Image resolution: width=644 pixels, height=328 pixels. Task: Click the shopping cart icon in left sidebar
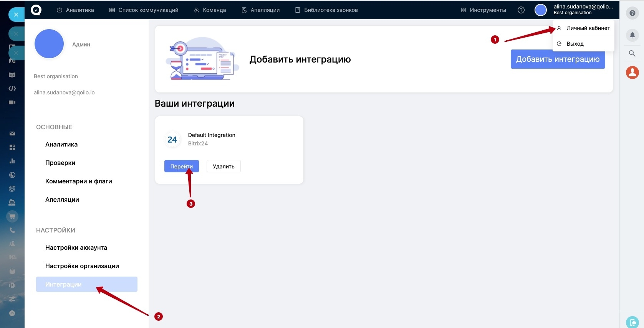pos(12,217)
